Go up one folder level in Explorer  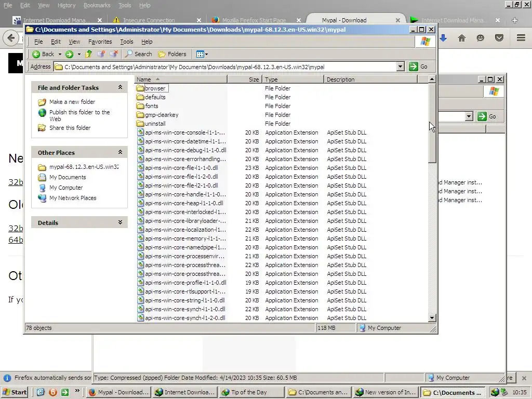pos(88,54)
